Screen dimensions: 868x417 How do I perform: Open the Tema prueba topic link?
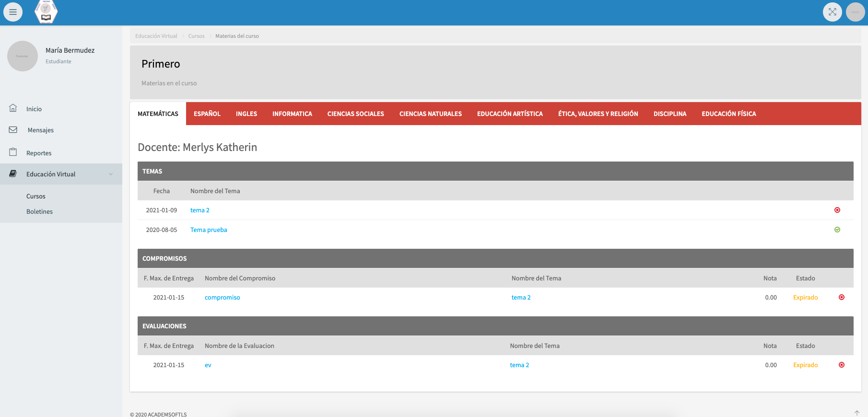(x=209, y=230)
